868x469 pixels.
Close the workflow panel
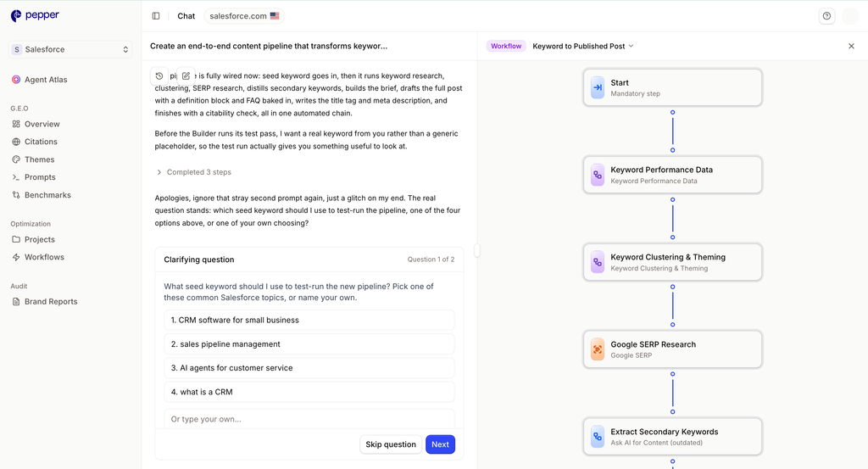(x=851, y=46)
